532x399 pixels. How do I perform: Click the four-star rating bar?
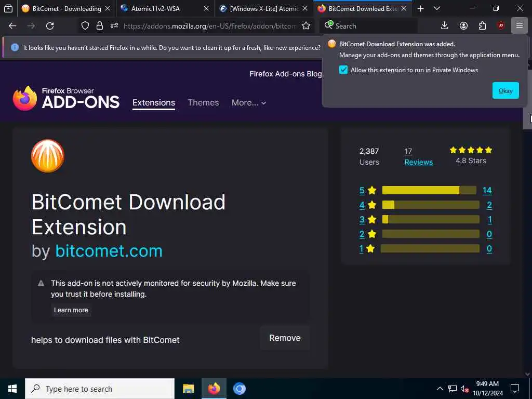point(431,205)
